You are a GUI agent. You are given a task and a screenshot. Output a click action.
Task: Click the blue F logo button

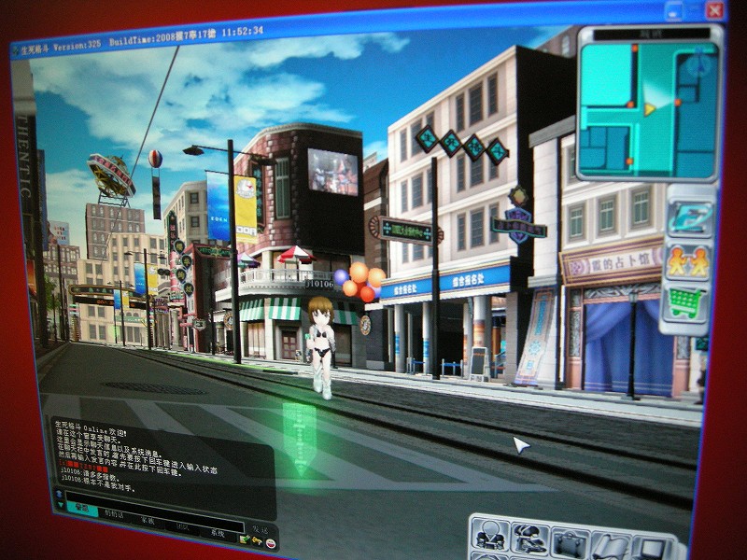[690, 218]
